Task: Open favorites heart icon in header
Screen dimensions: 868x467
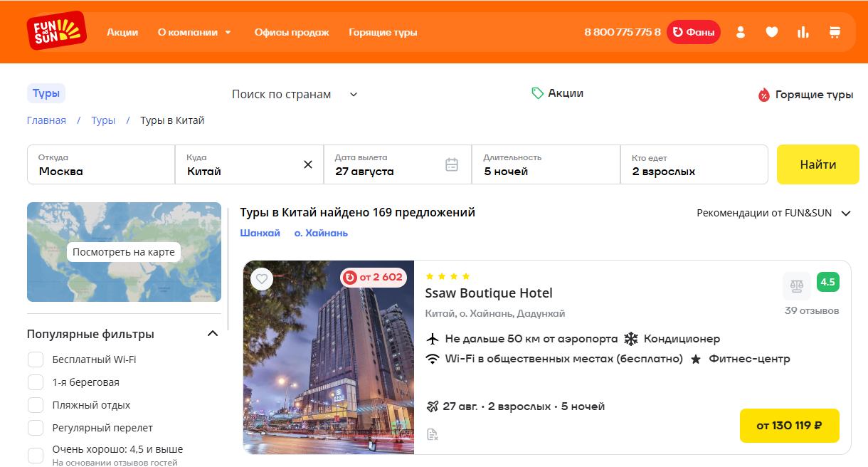Action: [x=772, y=32]
